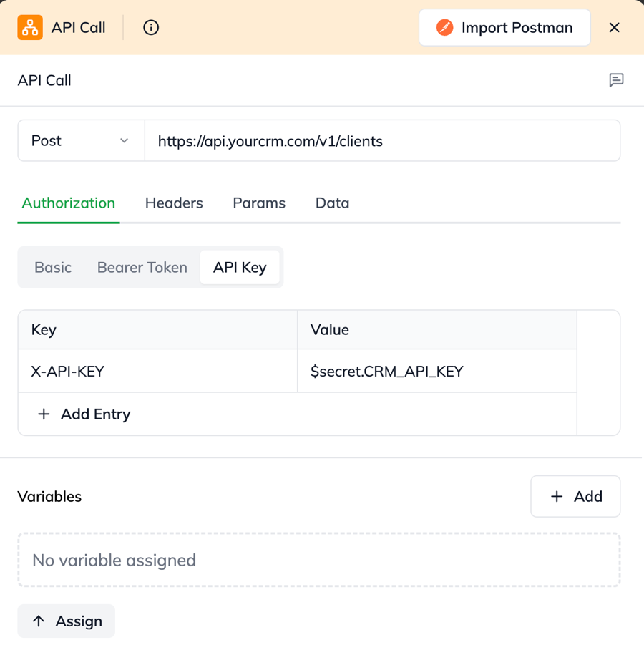Click the Import Postman button

(504, 28)
